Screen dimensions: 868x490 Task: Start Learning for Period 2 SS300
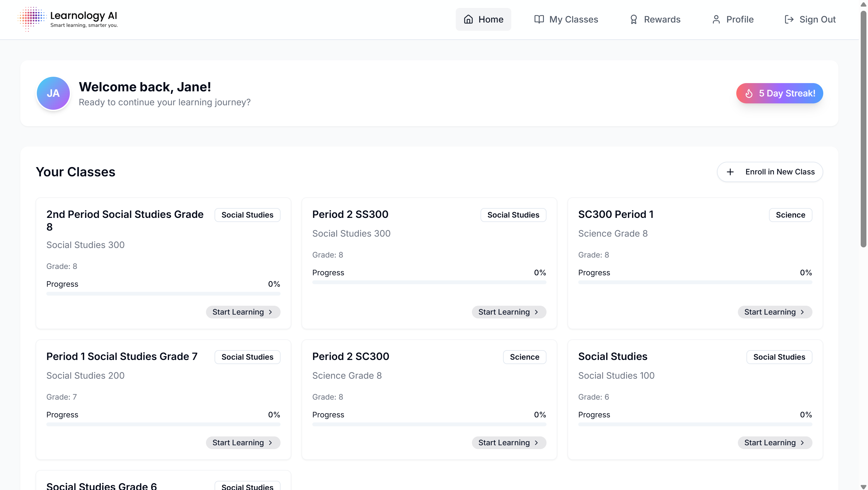point(509,312)
